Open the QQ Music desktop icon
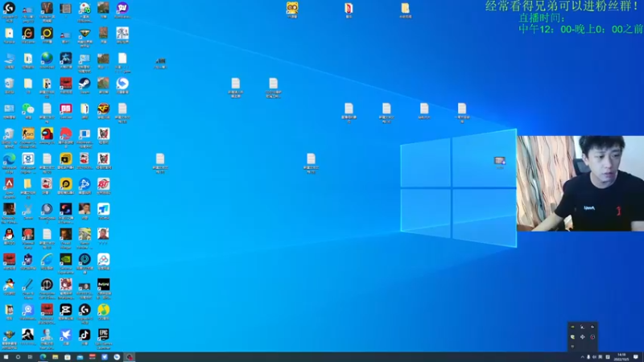644x362 pixels. point(104,310)
